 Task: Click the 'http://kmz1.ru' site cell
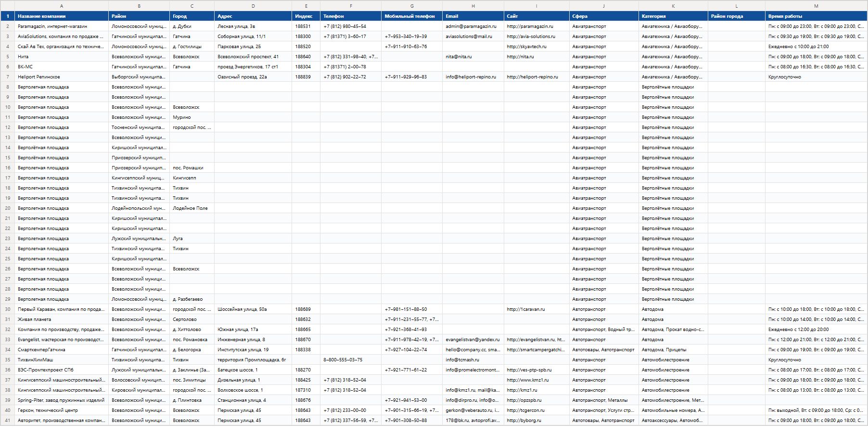[536, 390]
